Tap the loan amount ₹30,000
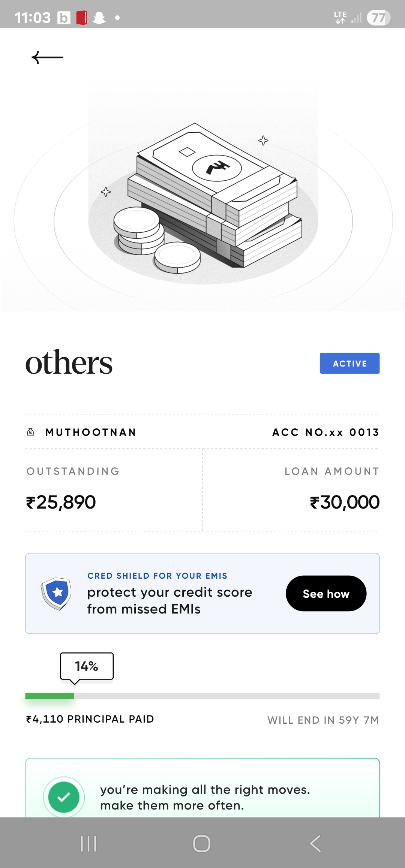This screenshot has width=405, height=868. 345,502
